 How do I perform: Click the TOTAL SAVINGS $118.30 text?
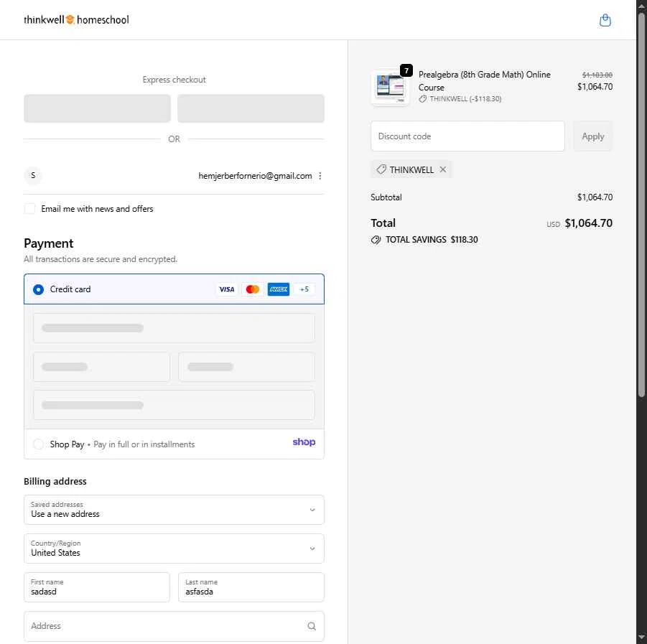pyautogui.click(x=432, y=240)
